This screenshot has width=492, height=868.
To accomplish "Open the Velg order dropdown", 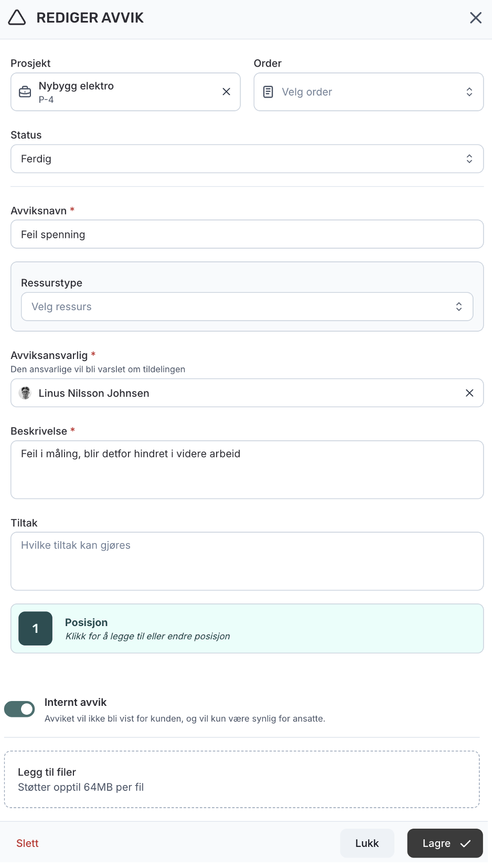I will tap(368, 92).
